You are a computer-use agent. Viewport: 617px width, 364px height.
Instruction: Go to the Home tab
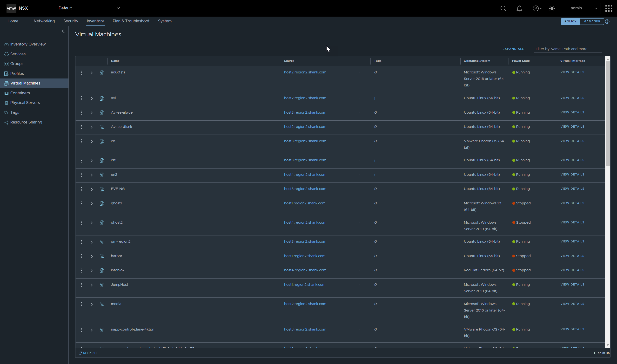point(13,21)
